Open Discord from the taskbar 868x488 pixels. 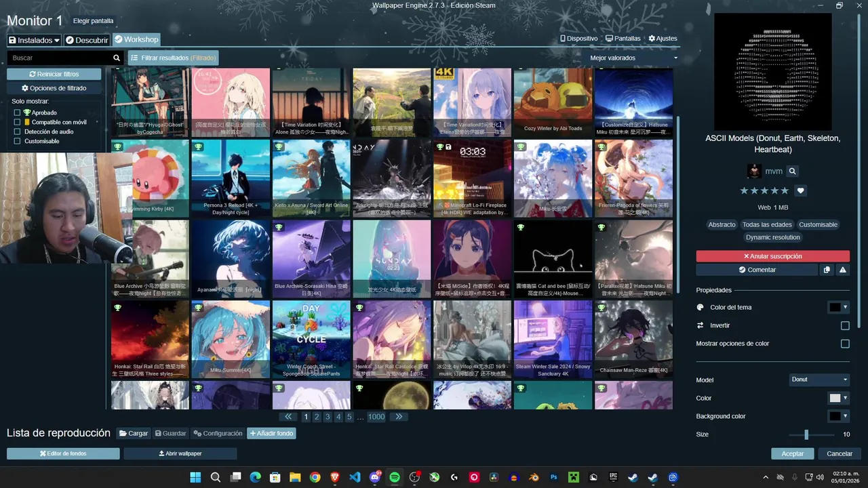[375, 477]
